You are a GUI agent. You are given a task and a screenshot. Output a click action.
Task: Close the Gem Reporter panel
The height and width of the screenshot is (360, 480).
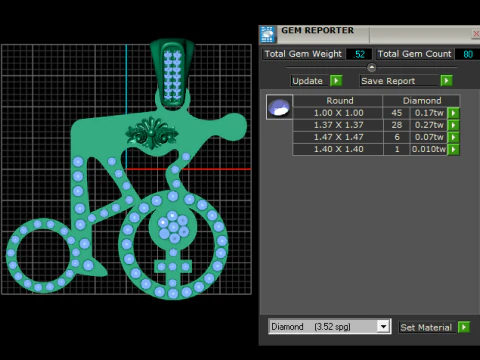[x=476, y=34]
